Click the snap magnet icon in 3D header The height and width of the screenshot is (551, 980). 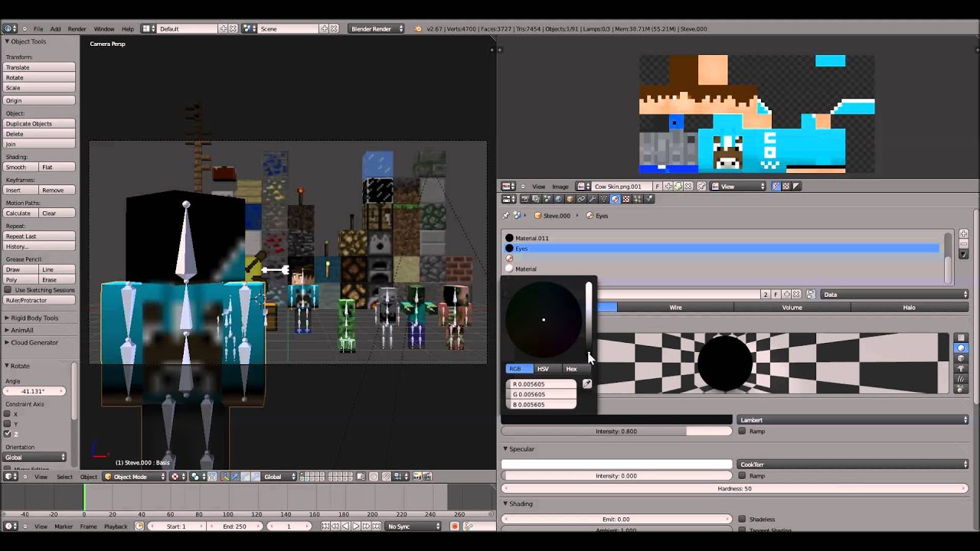click(x=387, y=477)
